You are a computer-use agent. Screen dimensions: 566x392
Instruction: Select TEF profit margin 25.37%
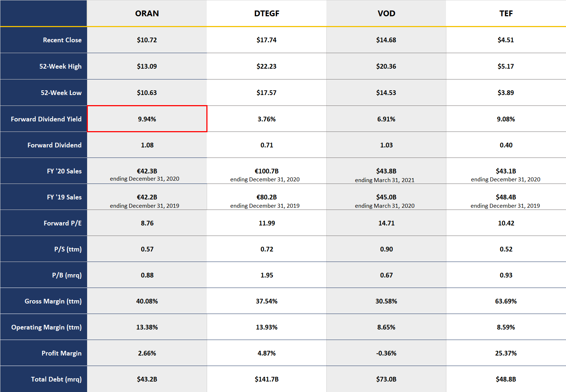click(506, 353)
